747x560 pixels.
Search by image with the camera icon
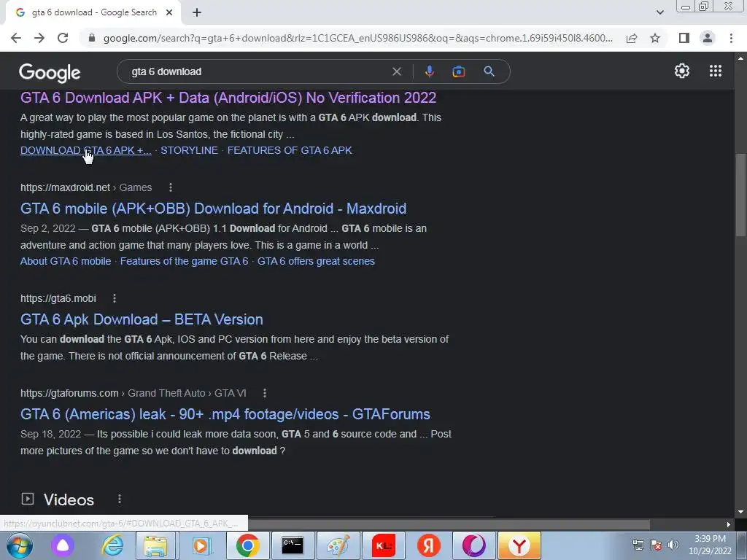(x=458, y=71)
